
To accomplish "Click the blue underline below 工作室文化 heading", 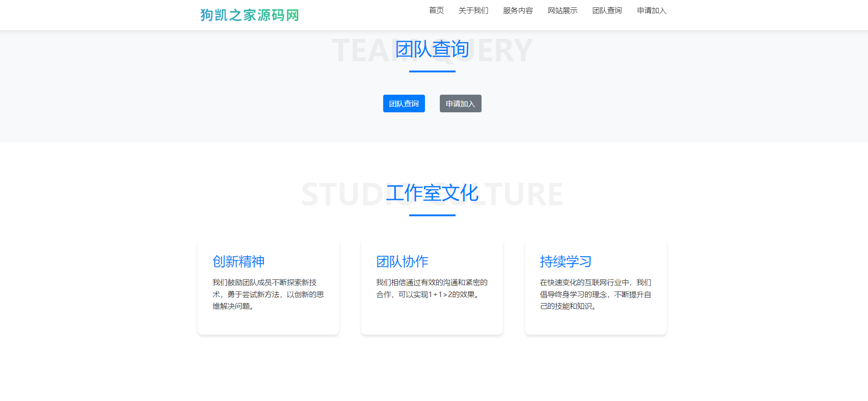I will [432, 215].
